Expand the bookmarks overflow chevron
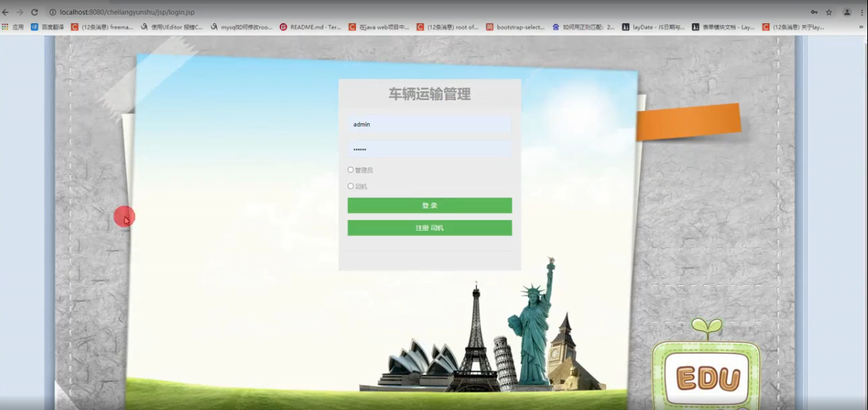868x410 pixels. pyautogui.click(x=861, y=27)
